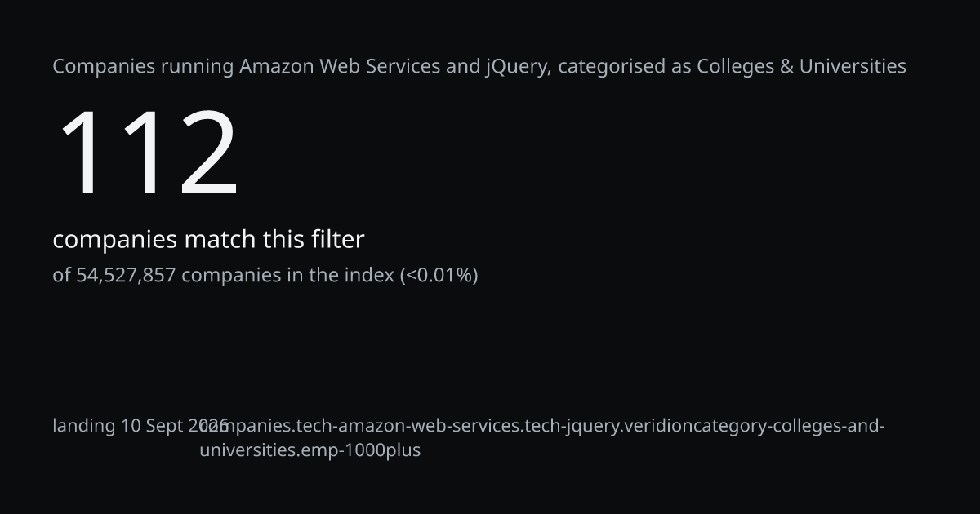The height and width of the screenshot is (514, 980).
Task: Click the large 112 count number
Action: coord(149,153)
